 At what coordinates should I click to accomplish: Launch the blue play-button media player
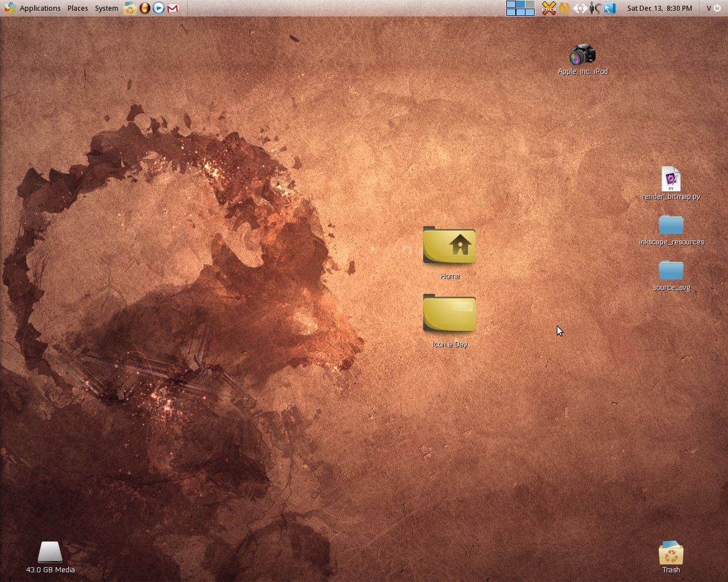coord(159,8)
